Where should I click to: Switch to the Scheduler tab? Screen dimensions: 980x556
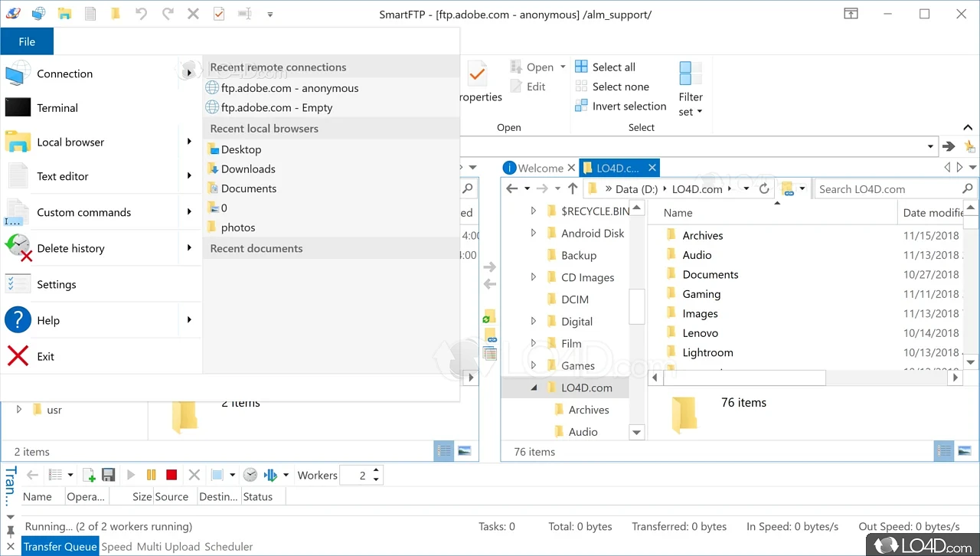pos(228,547)
